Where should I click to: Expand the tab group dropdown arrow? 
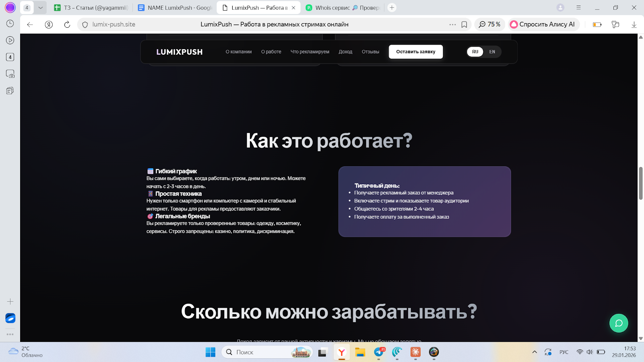pos(40,8)
